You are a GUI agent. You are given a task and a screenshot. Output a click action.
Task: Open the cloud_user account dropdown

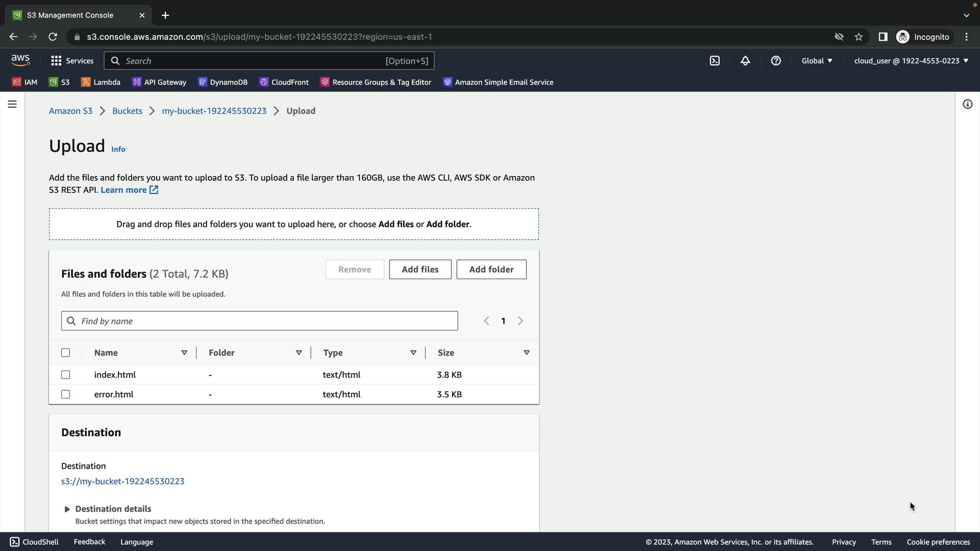(x=911, y=61)
